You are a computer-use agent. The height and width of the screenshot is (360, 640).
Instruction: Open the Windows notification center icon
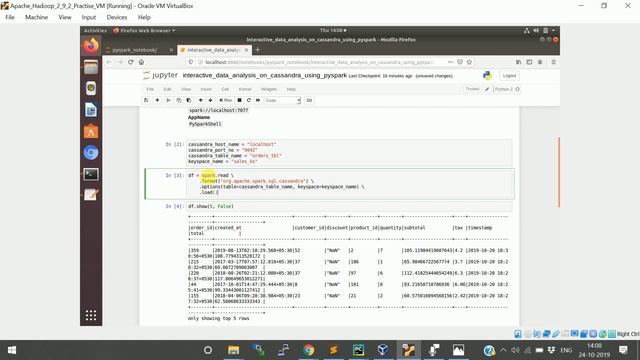(x=623, y=350)
